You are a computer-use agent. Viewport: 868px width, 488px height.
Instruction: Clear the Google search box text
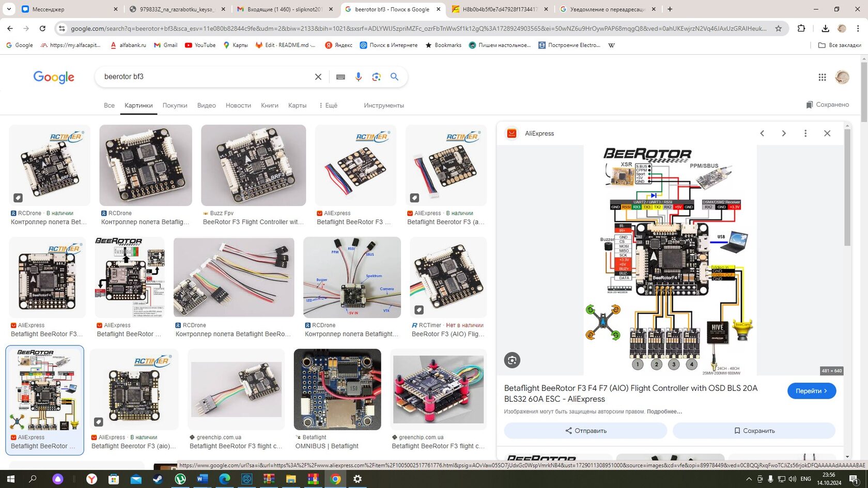pyautogui.click(x=318, y=77)
